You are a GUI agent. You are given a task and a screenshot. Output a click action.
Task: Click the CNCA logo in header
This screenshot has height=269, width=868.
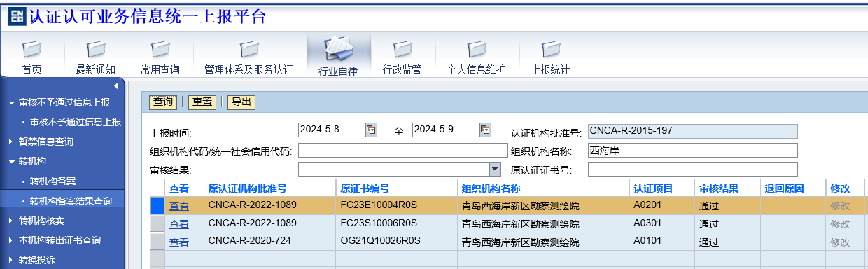pyautogui.click(x=16, y=16)
